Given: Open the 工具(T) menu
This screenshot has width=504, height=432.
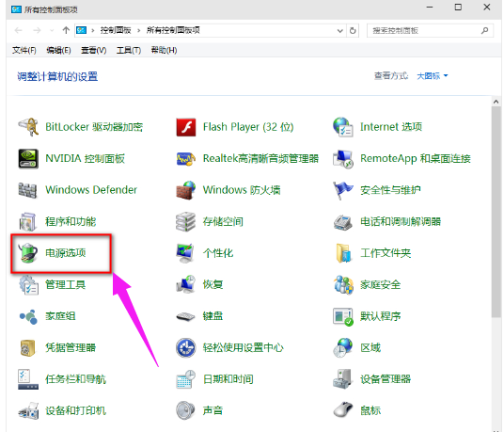Looking at the screenshot, I should (129, 50).
